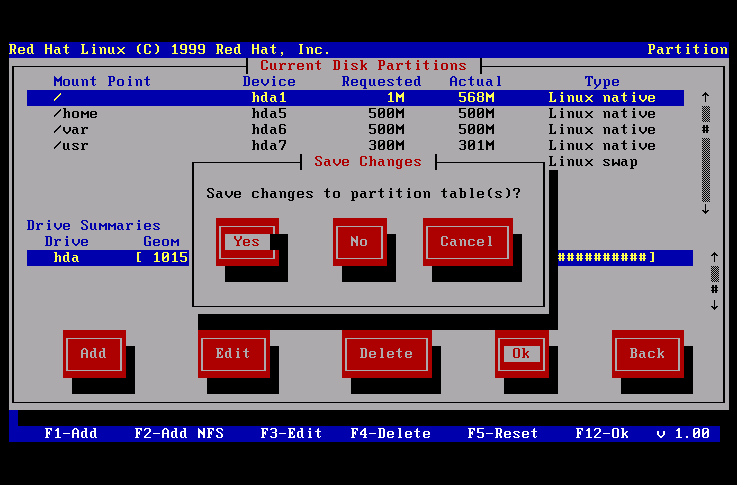Click the Edit button
This screenshot has height=485, width=737.
pyautogui.click(x=234, y=353)
